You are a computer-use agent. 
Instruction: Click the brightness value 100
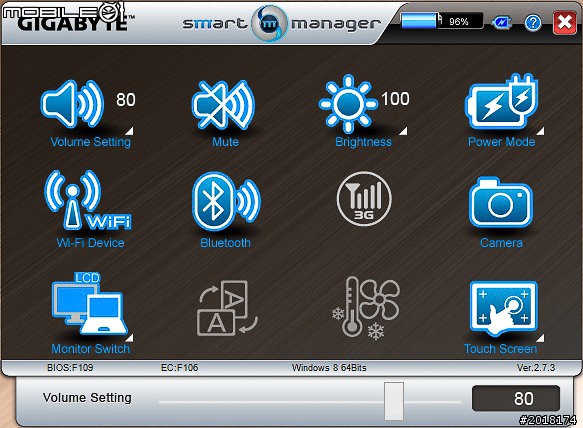[x=395, y=99]
